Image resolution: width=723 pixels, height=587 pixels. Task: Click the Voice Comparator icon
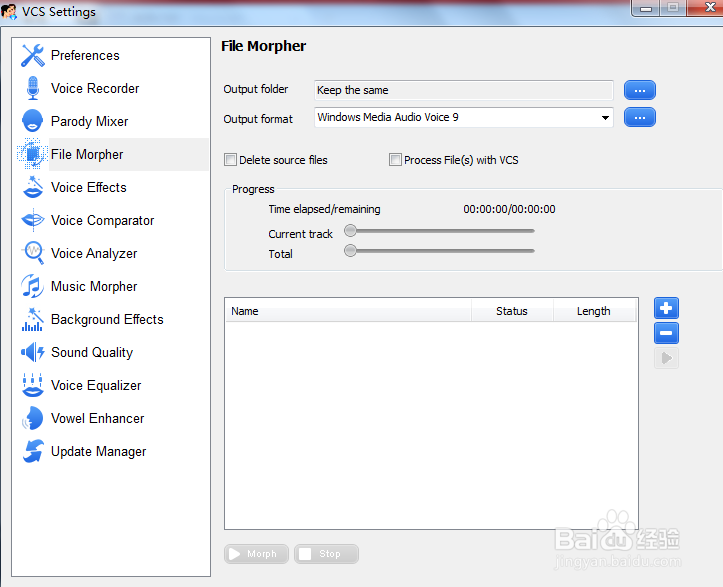point(32,220)
